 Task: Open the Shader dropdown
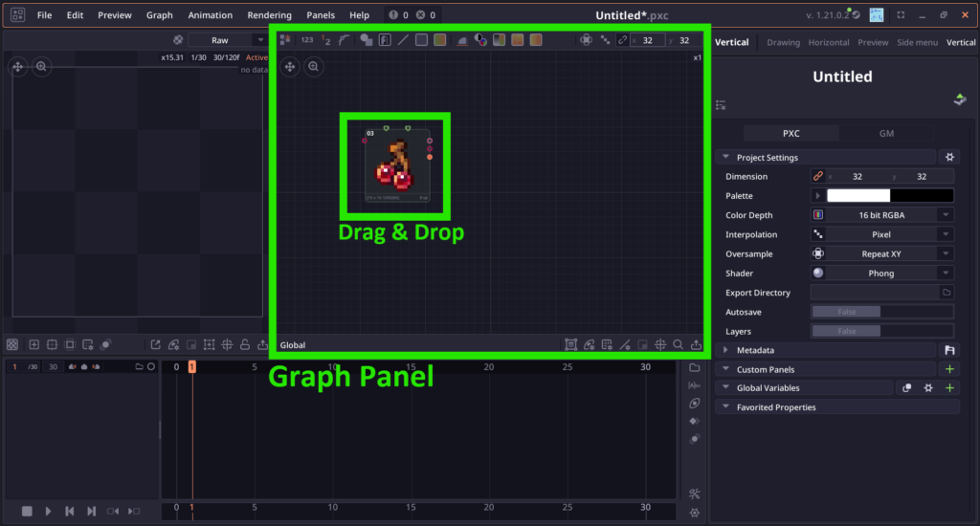pyautogui.click(x=881, y=273)
